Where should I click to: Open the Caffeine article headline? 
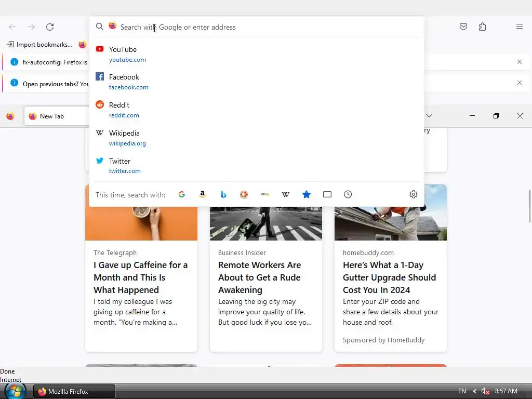tap(140, 277)
